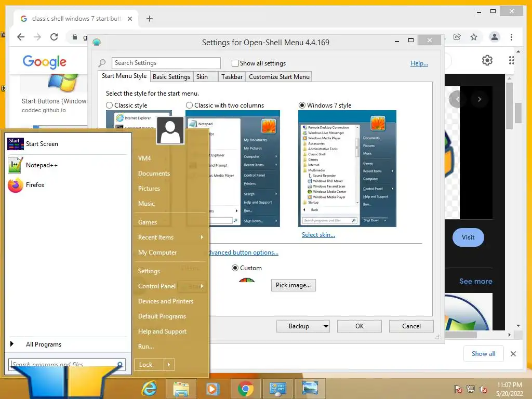This screenshot has width=532, height=399.
Task: Enable the Show all settings checkbox
Action: [235, 63]
